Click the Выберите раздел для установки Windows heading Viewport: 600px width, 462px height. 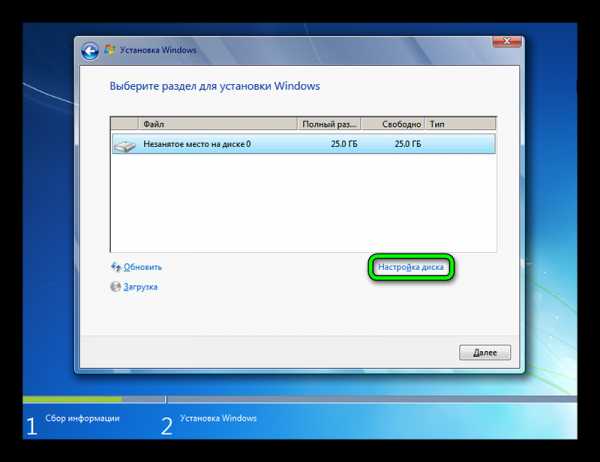pos(215,86)
